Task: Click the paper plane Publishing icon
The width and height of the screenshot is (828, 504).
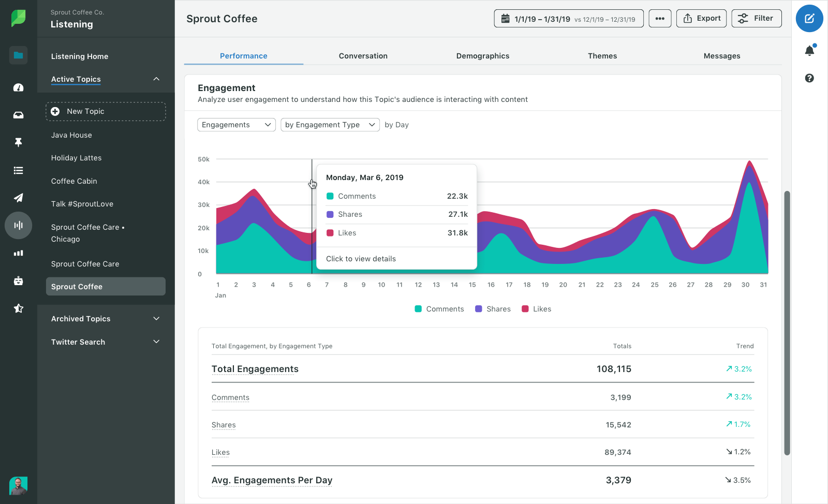Action: pos(19,198)
